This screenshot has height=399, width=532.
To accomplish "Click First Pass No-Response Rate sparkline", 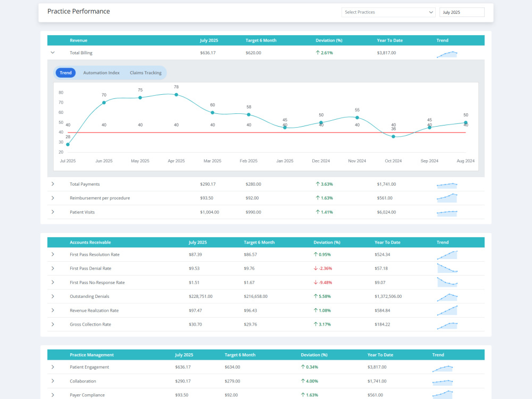I will 447,282.
